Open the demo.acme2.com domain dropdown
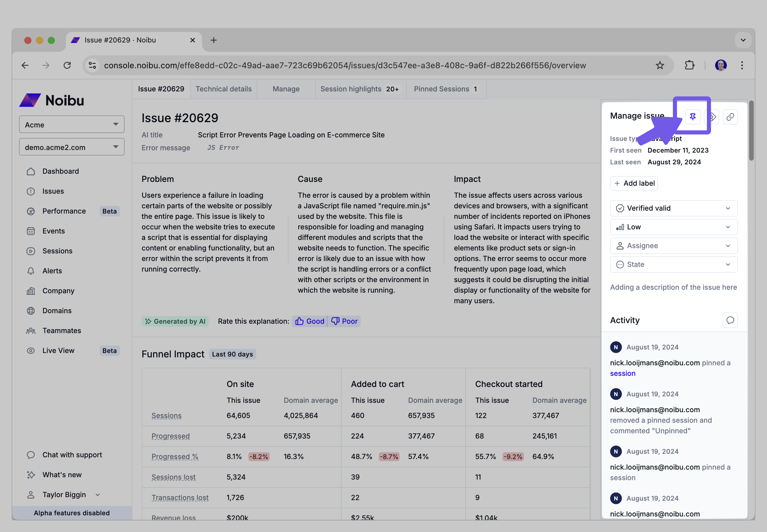 [72, 147]
